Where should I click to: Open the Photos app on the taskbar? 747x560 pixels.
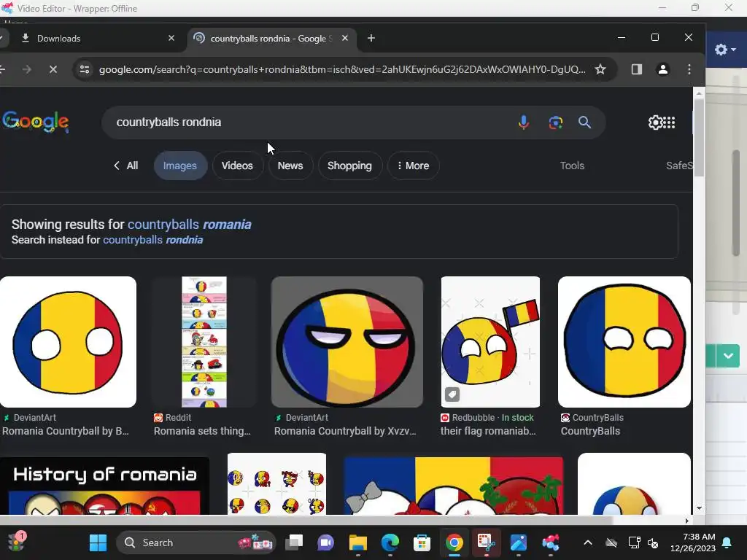click(x=519, y=542)
